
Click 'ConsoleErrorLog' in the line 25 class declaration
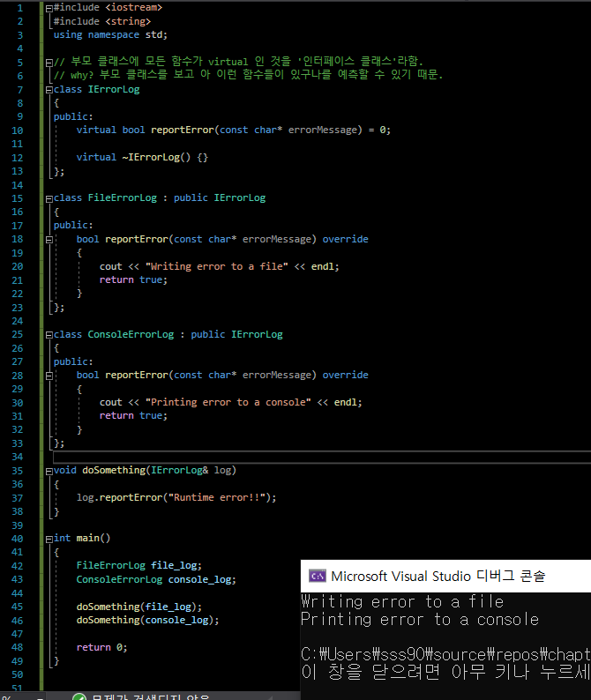[131, 334]
